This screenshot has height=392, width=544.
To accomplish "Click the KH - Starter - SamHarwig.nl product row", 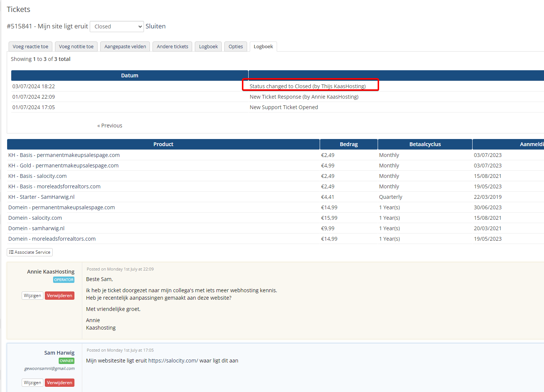I will pyautogui.click(x=42, y=197).
